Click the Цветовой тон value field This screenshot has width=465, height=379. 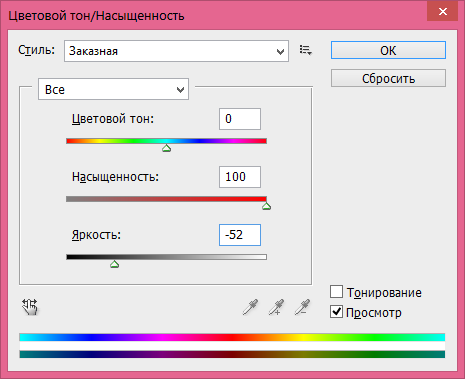pos(240,119)
